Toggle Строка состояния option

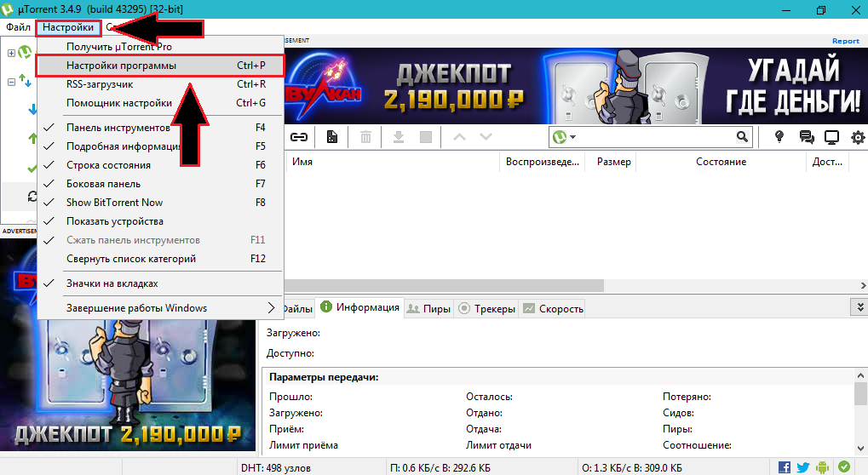tap(160, 165)
